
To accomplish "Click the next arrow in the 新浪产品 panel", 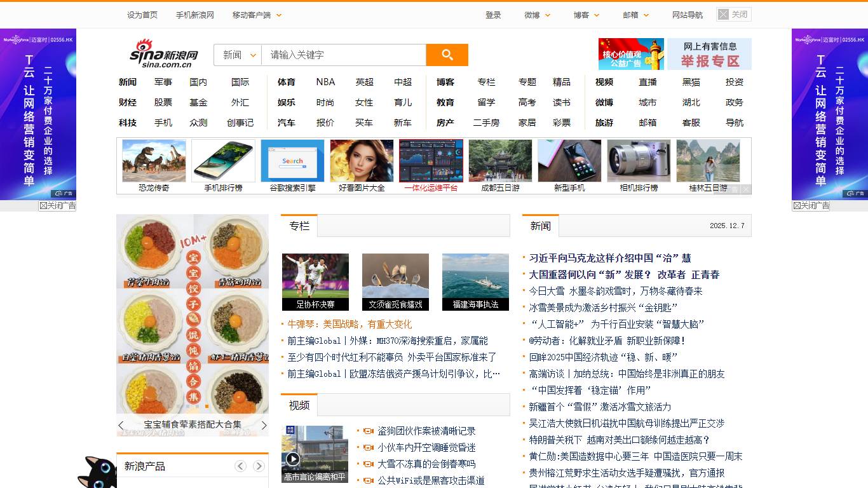I will point(259,466).
